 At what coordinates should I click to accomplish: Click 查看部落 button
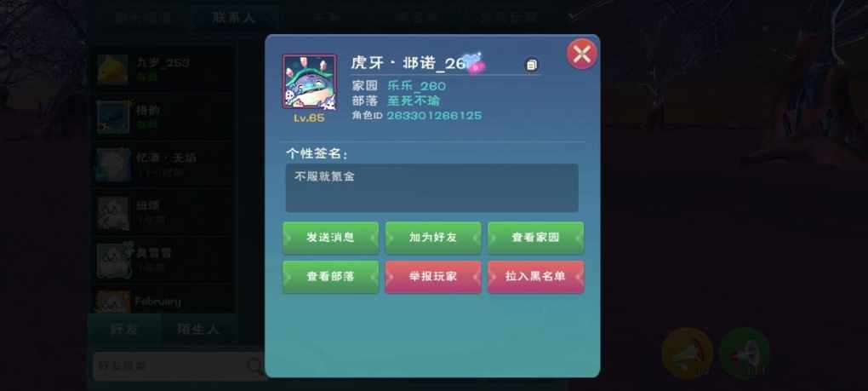pyautogui.click(x=330, y=276)
